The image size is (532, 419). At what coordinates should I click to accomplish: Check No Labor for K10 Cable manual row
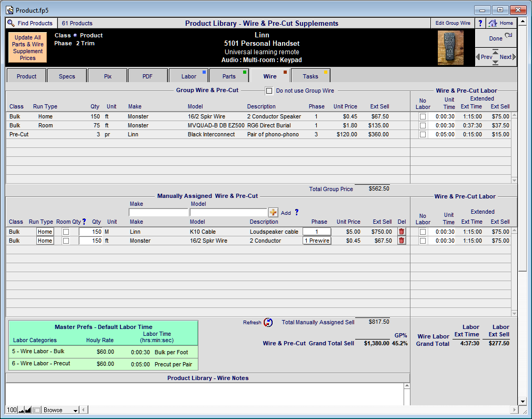423,232
